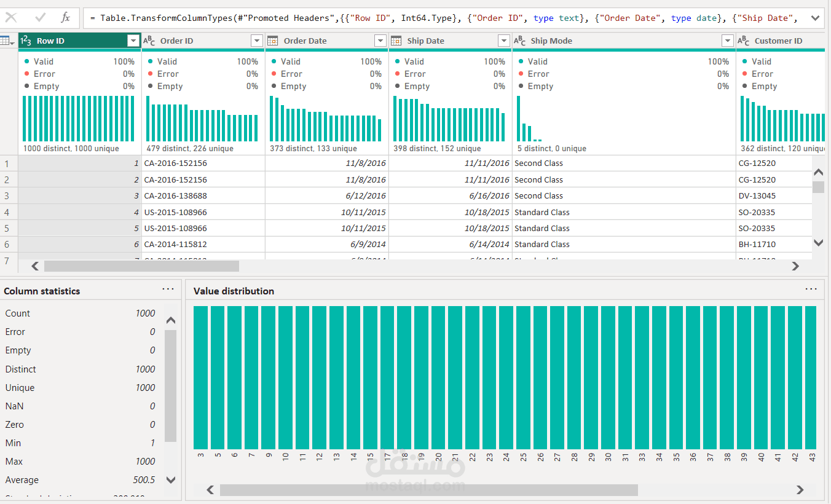Open the Column statistics options ellipsis menu
The height and width of the screenshot is (504, 831).
coord(168,289)
